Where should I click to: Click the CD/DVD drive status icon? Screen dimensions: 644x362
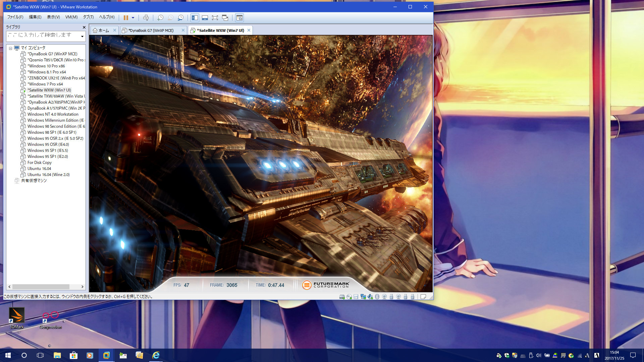349,297
